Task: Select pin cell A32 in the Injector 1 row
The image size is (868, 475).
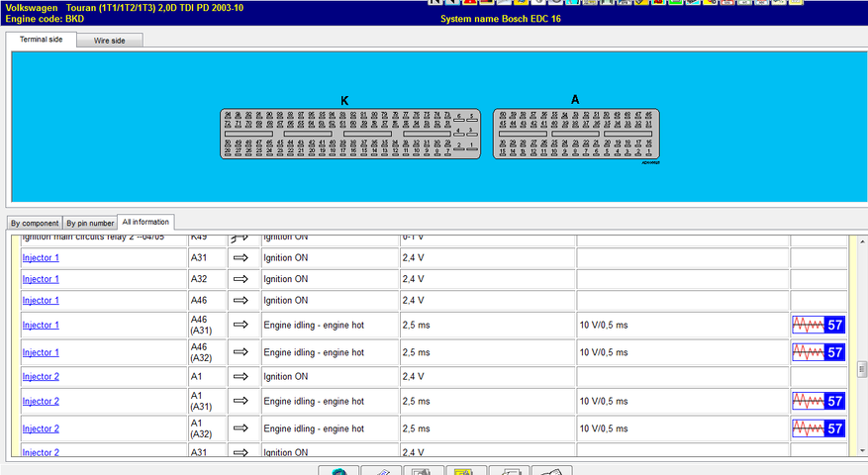Action: coord(208,279)
